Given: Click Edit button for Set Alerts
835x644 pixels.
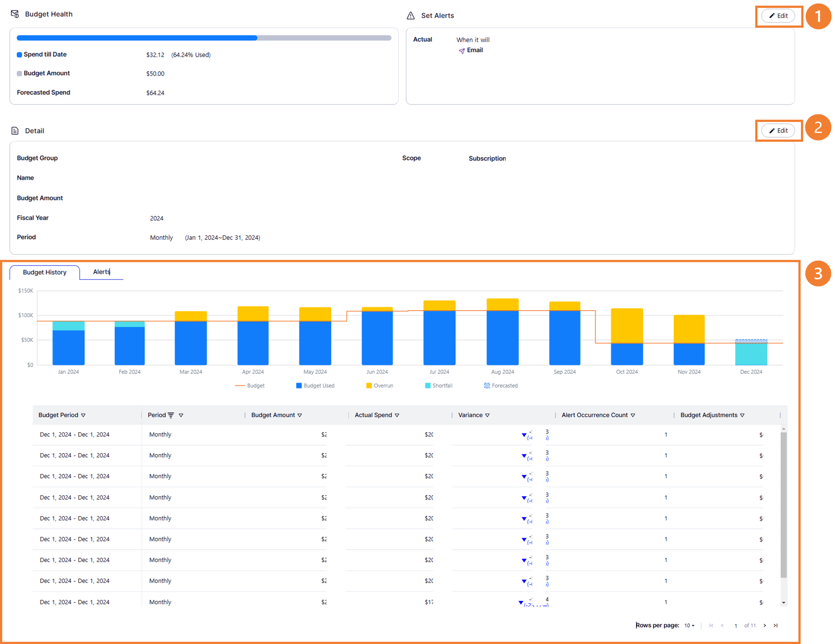Looking at the screenshot, I should tap(778, 16).
